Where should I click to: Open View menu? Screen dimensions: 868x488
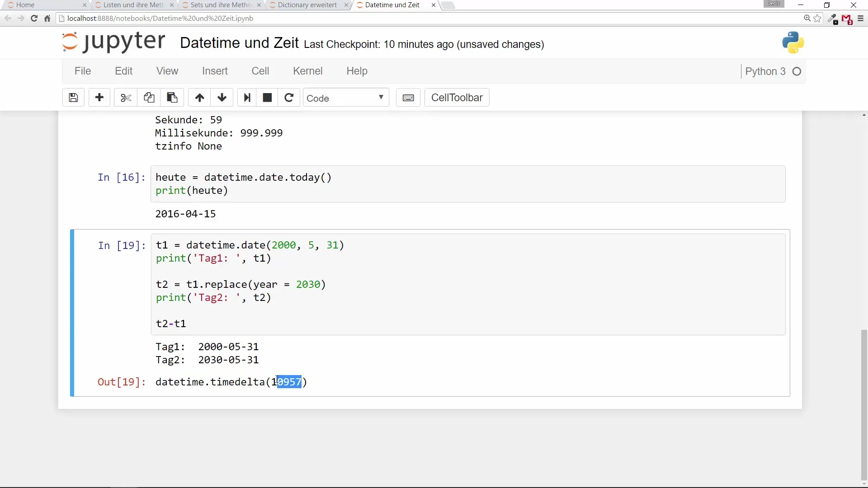tap(167, 71)
